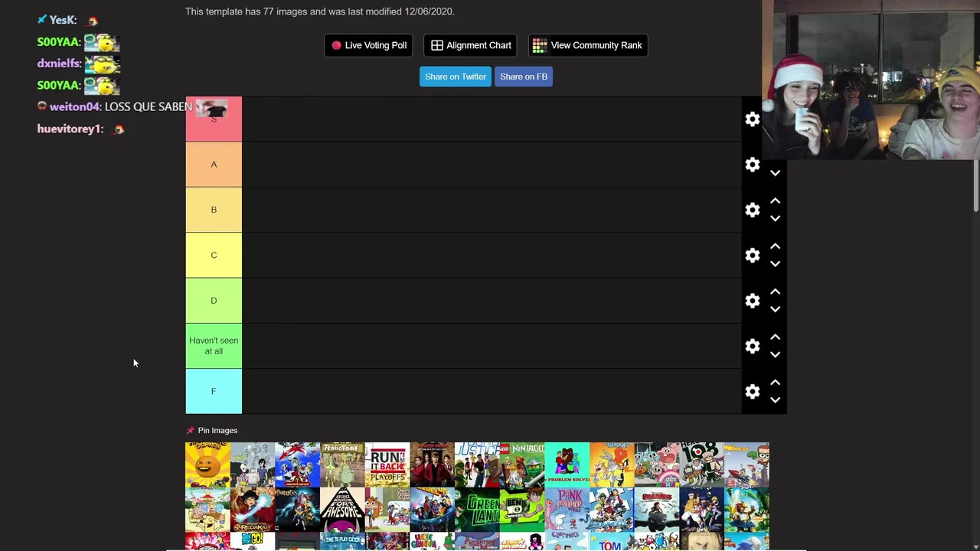
Task: Select the light orange B tier label
Action: click(x=214, y=210)
